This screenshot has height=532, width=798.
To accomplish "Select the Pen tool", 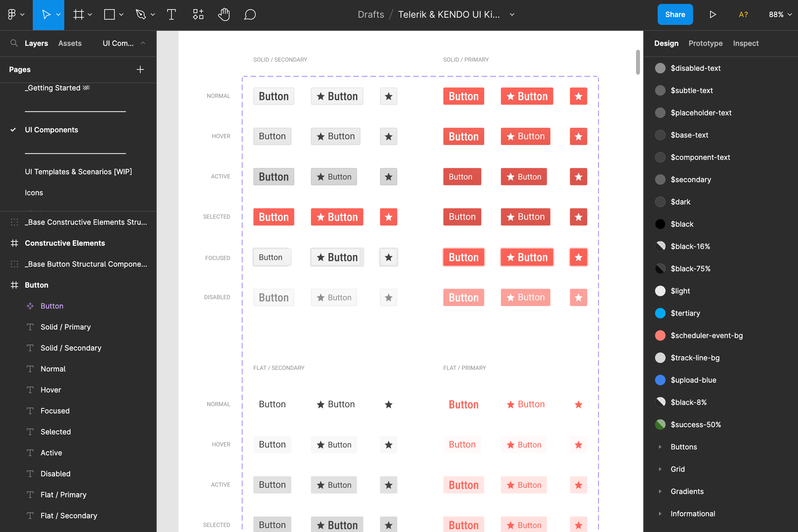I will (141, 14).
